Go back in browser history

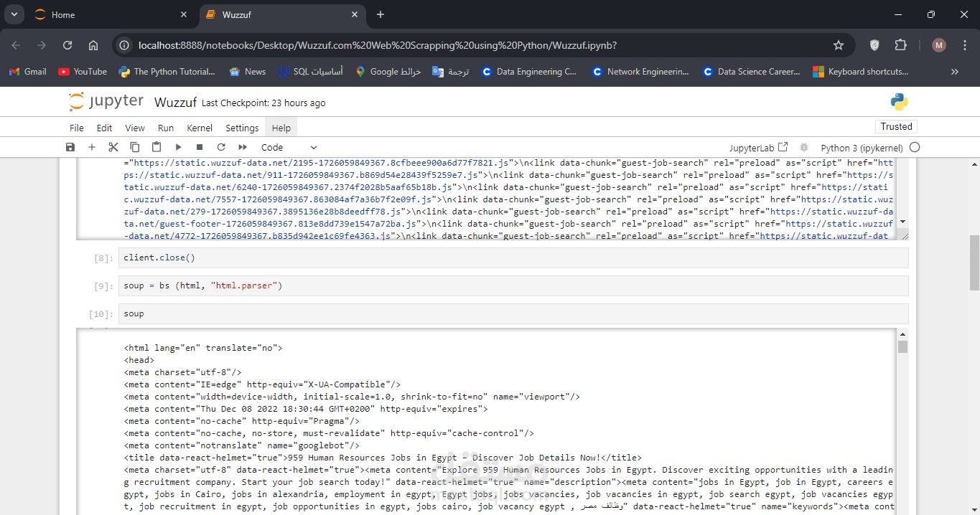click(x=17, y=45)
